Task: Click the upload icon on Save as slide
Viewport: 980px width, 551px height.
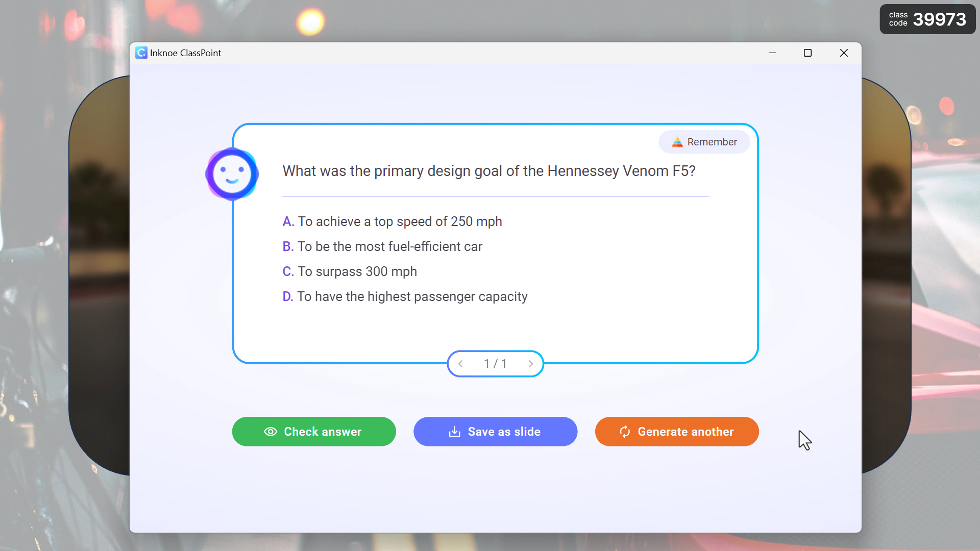Action: (x=455, y=431)
